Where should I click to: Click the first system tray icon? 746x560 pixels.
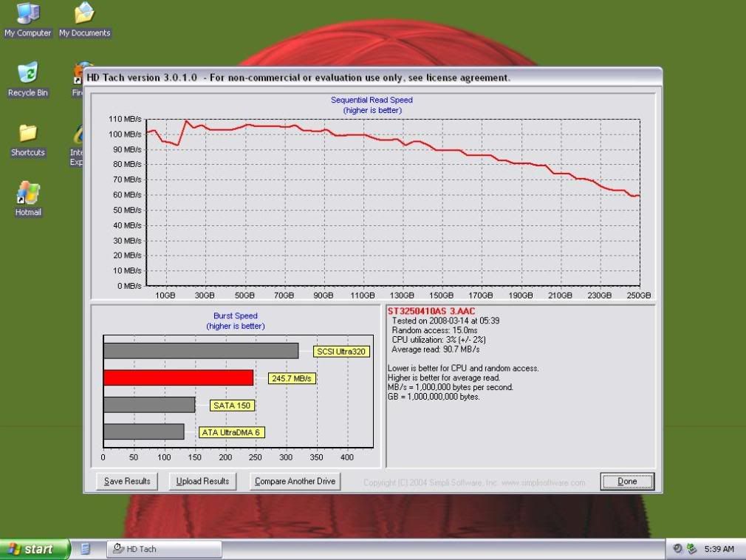(677, 549)
